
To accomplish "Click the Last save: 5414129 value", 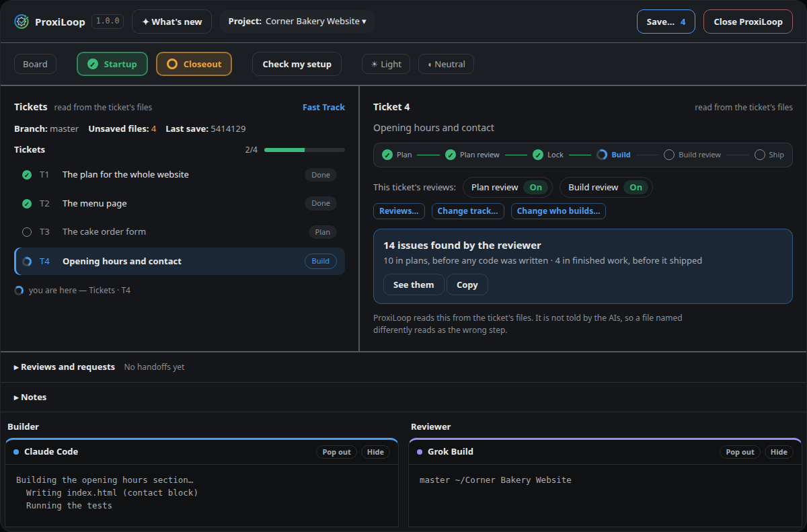I will click(x=206, y=129).
